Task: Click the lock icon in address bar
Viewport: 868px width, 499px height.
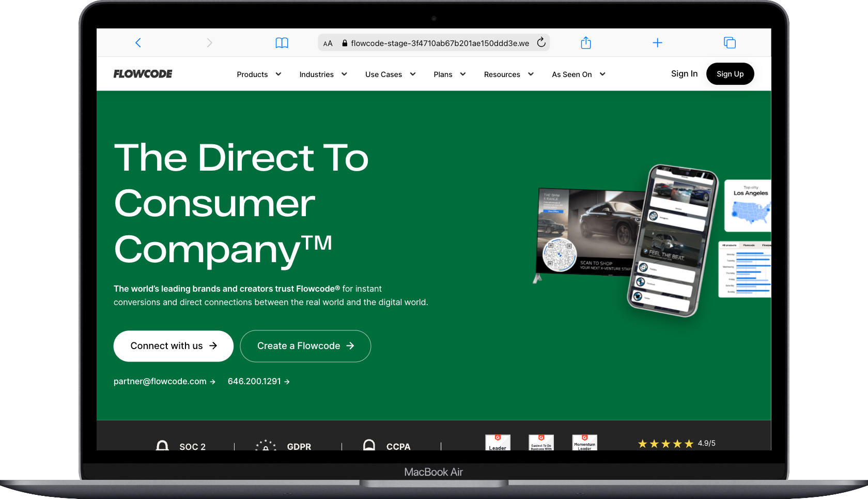Action: tap(345, 43)
